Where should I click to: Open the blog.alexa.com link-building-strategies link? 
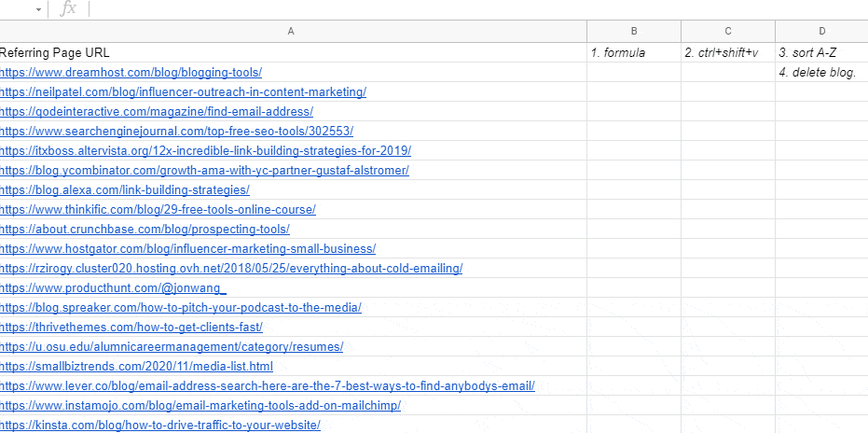[x=125, y=190]
